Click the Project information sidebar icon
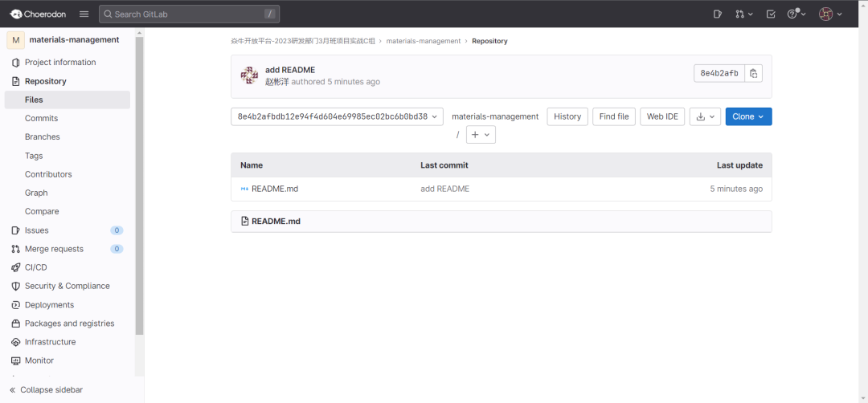The height and width of the screenshot is (403, 868). pyautogui.click(x=15, y=63)
